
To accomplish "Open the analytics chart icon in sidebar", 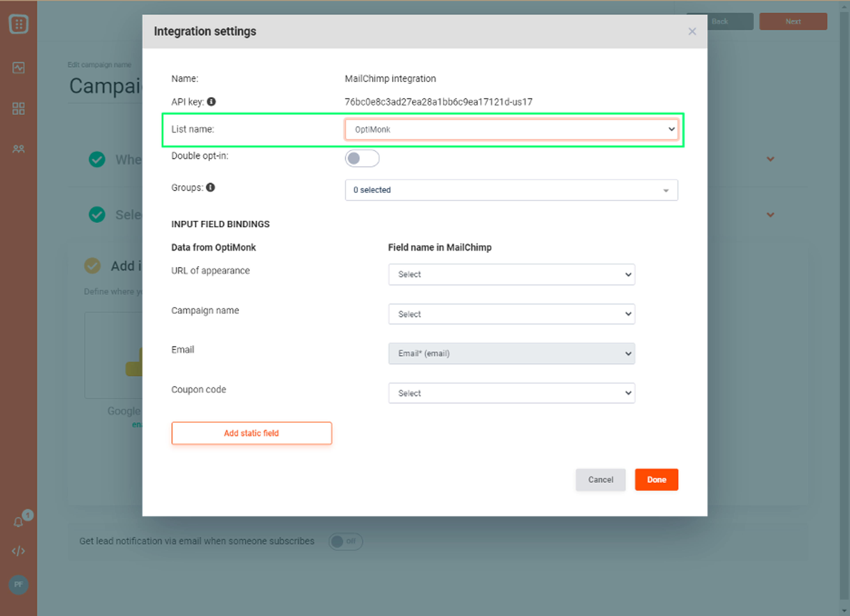I will 18,68.
